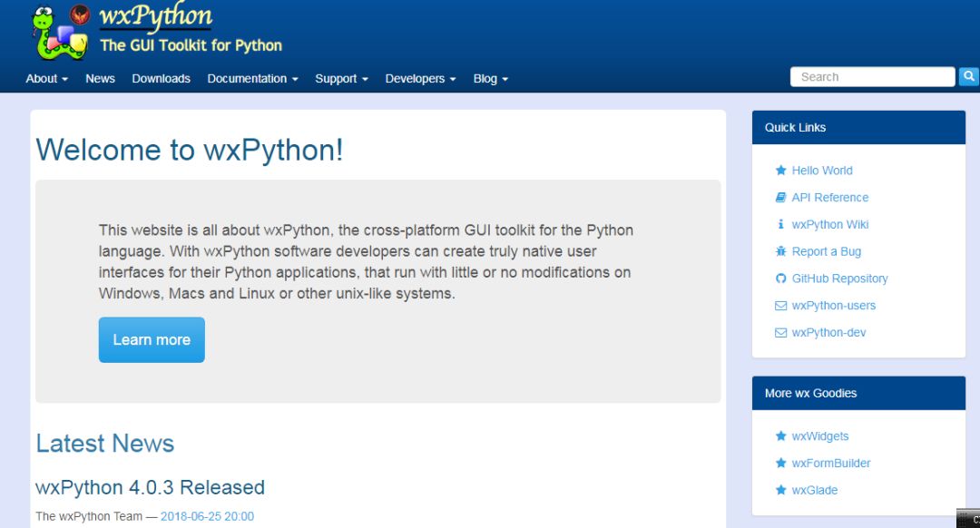This screenshot has height=528, width=980.
Task: Open the Documentation dropdown menu
Action: tap(252, 79)
